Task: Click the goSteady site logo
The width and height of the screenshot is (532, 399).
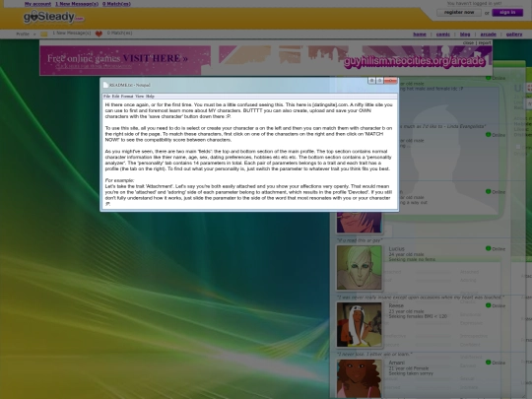Action: coord(53,17)
